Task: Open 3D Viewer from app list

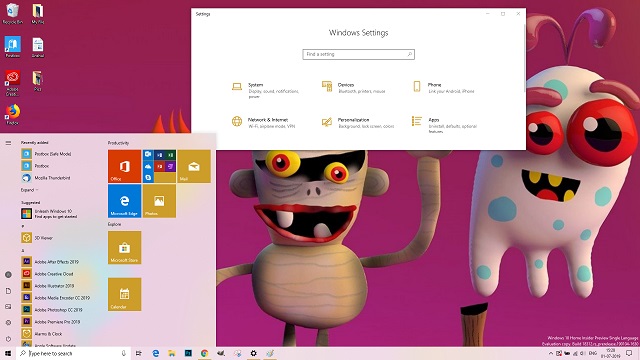Action: 38,238
